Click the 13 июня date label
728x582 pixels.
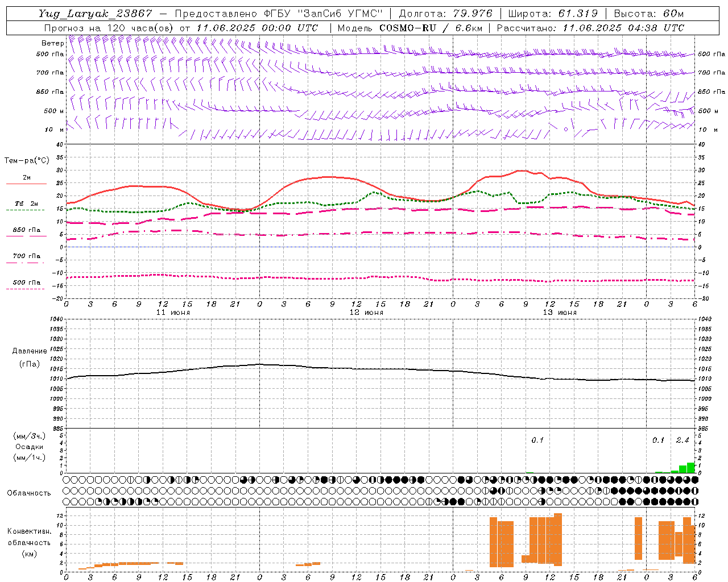[560, 312]
